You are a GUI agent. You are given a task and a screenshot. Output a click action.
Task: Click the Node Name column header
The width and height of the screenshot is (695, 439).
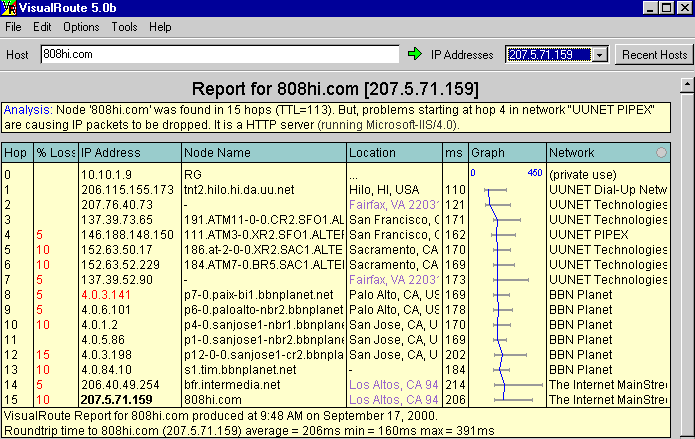coord(264,153)
